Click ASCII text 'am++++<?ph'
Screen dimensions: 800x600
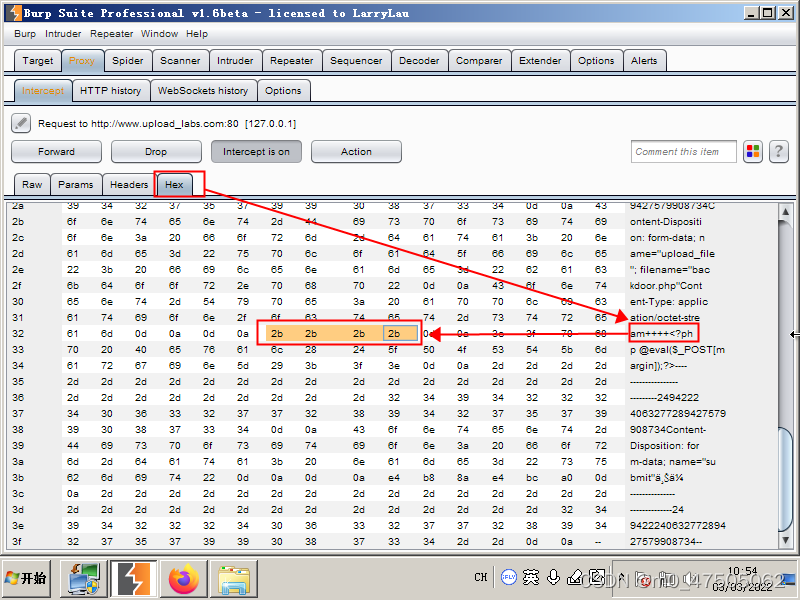coord(661,334)
